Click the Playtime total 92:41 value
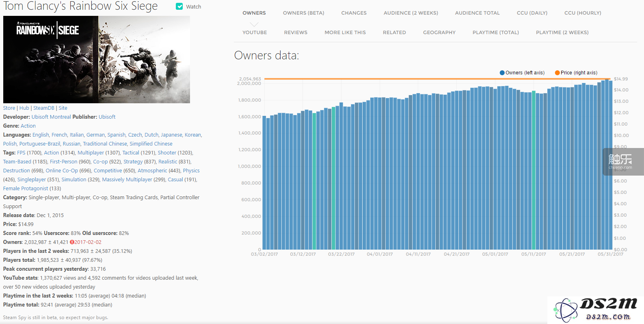Image resolution: width=644 pixels, height=324 pixels. (47, 305)
